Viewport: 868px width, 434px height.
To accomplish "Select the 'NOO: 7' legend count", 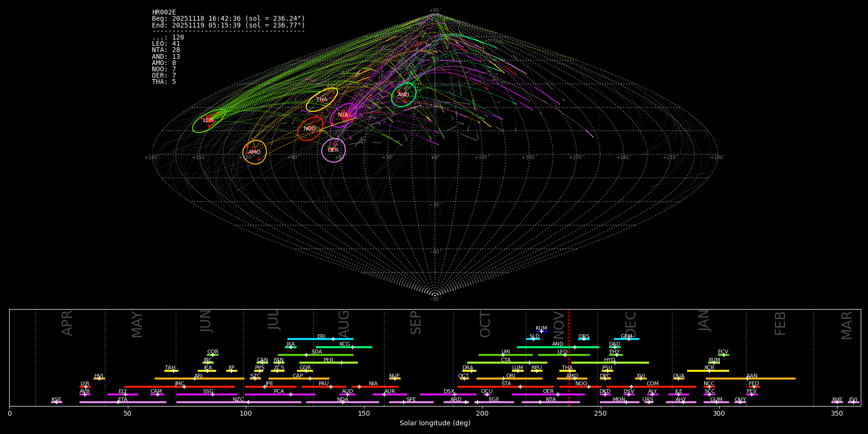I will point(164,69).
